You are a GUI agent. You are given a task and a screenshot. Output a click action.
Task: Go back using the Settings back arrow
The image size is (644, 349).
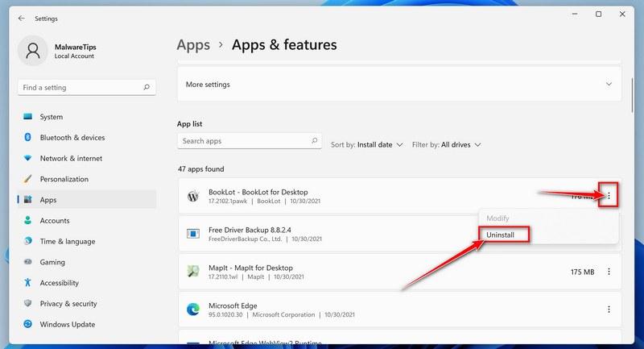22,19
